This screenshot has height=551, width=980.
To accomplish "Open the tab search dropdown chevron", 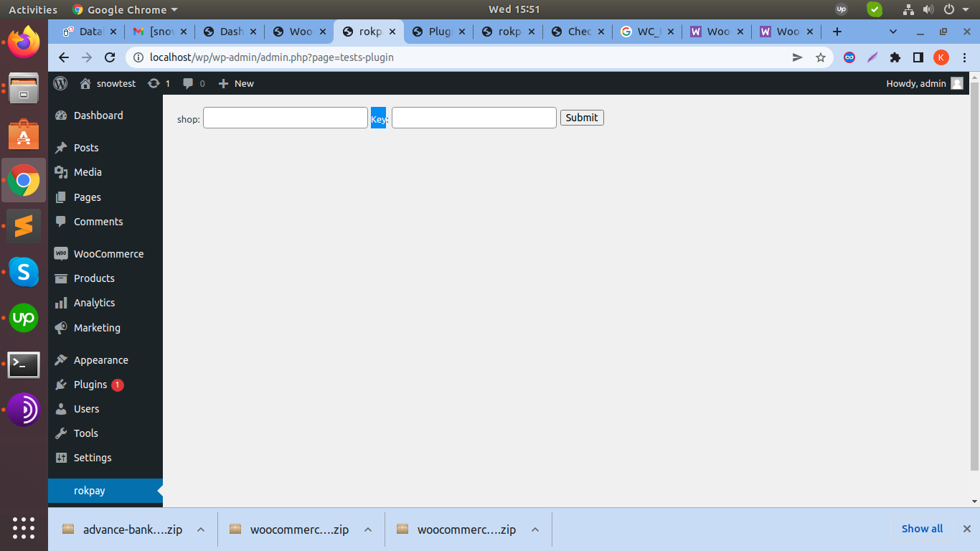I will coord(893,32).
